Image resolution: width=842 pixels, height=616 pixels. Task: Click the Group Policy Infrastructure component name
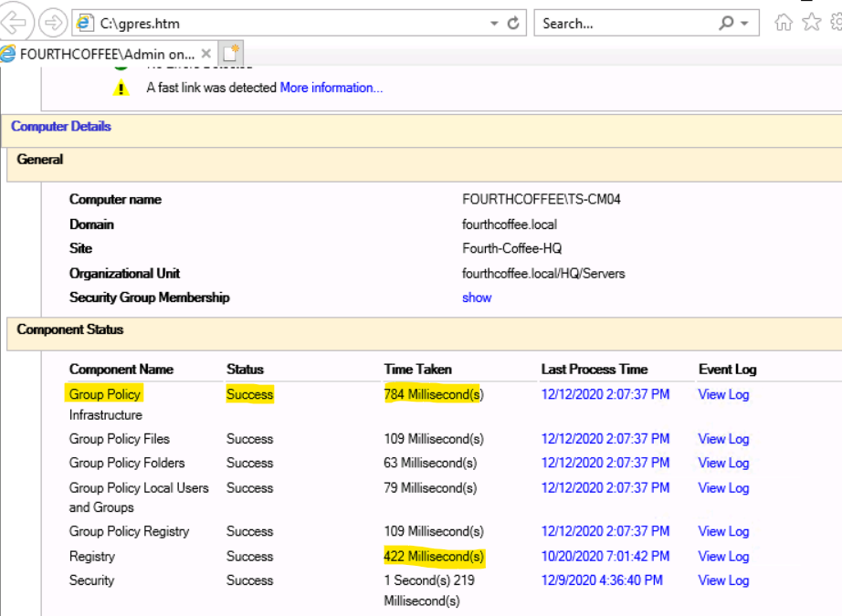106,404
